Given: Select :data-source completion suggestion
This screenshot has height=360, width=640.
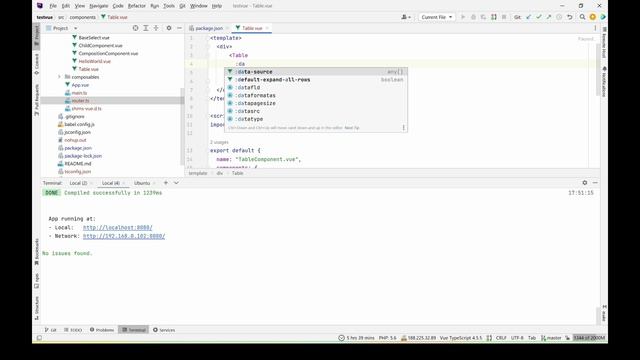Looking at the screenshot, I should click(316, 72).
